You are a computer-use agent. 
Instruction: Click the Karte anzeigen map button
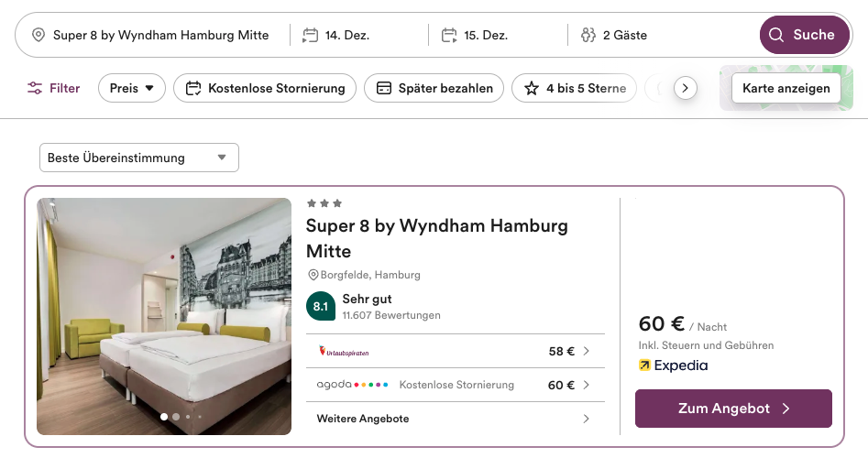786,88
